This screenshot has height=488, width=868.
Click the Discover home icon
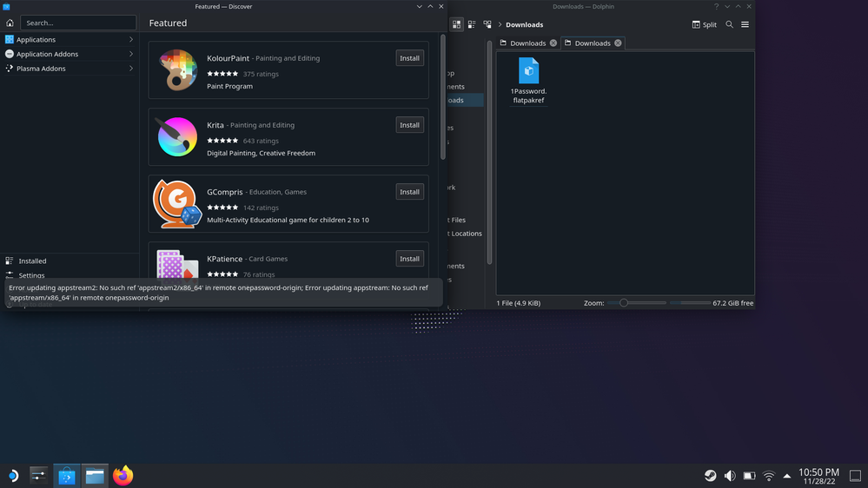click(x=10, y=23)
